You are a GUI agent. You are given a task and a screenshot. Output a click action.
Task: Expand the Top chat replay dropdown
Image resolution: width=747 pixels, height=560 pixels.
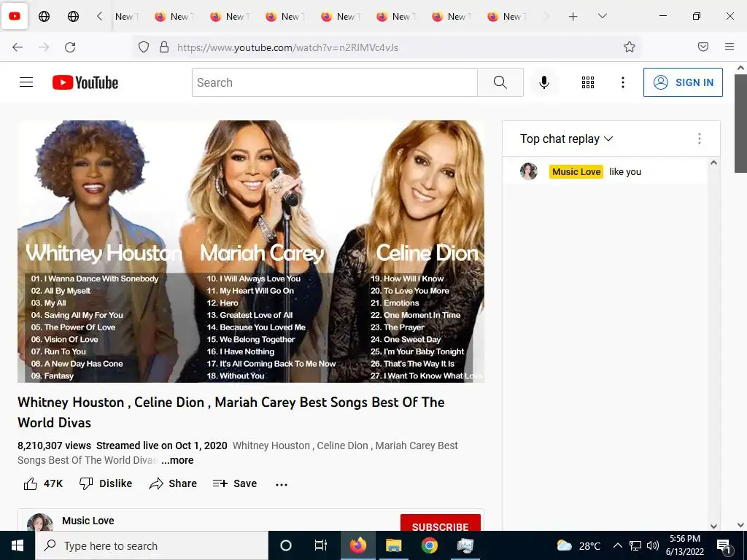(x=566, y=139)
